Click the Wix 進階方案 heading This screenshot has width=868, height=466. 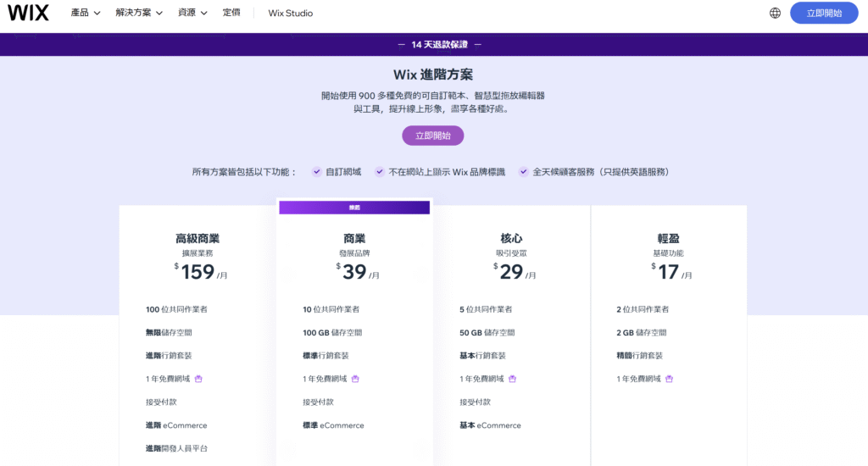tap(433, 75)
